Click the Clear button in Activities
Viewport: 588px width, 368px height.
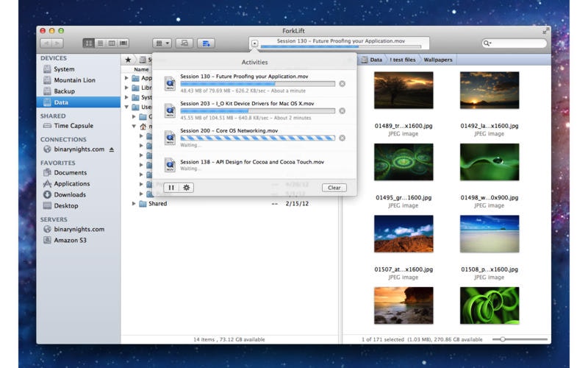click(x=334, y=188)
